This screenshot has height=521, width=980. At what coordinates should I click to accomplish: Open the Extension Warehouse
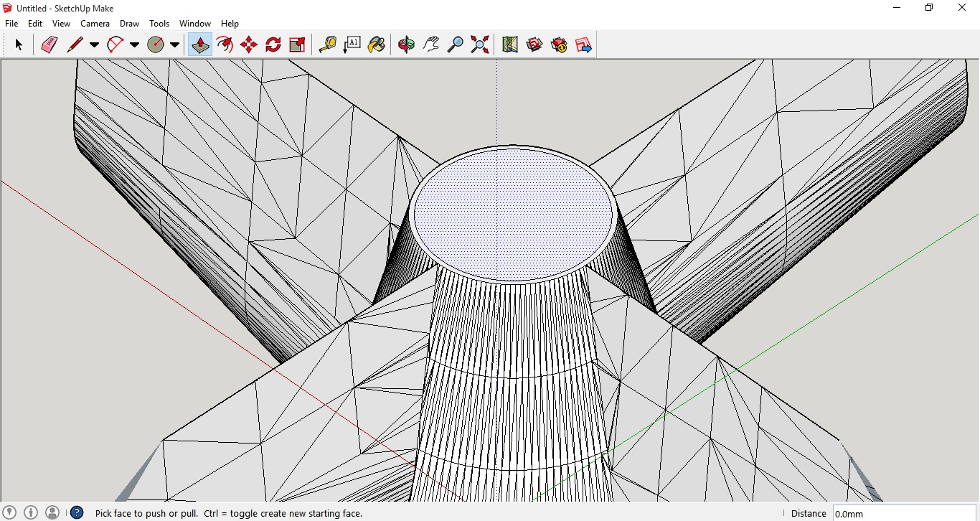click(559, 44)
